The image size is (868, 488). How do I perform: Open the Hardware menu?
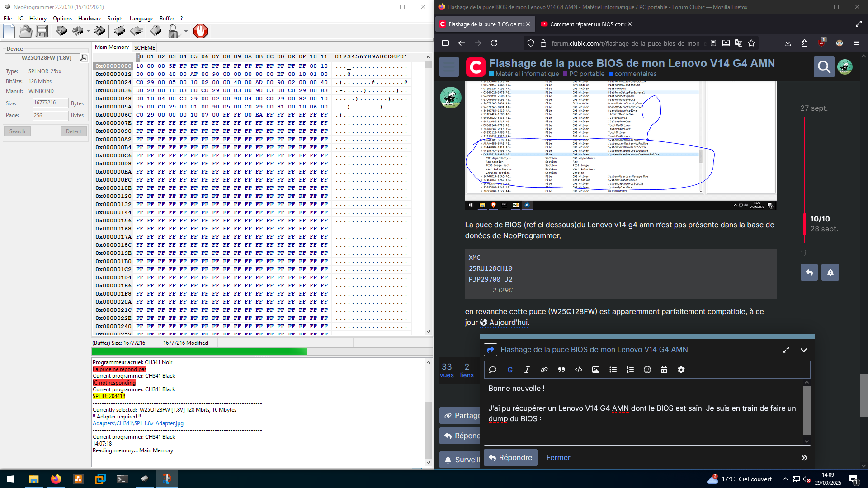[x=90, y=19]
